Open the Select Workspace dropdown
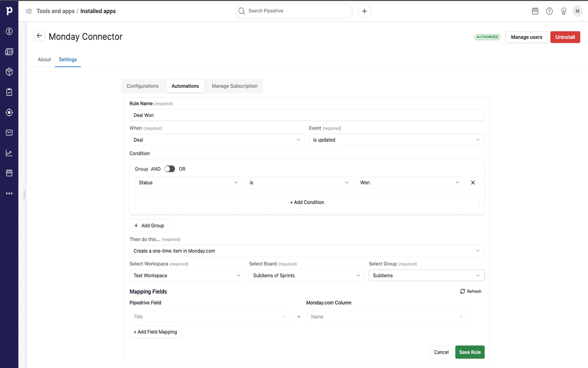Screen dimensions: 588x368 pos(187,275)
